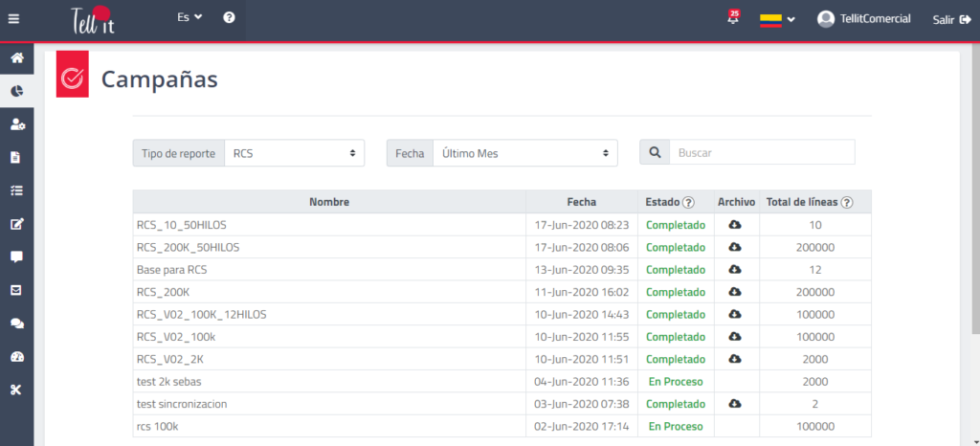Click the home icon in the sidebar
The width and height of the screenshot is (980, 446).
[x=16, y=58]
